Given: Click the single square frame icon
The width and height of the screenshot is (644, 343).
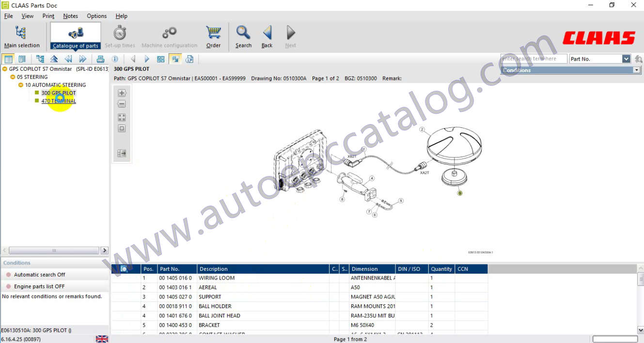Looking at the screenshot, I should [122, 129].
